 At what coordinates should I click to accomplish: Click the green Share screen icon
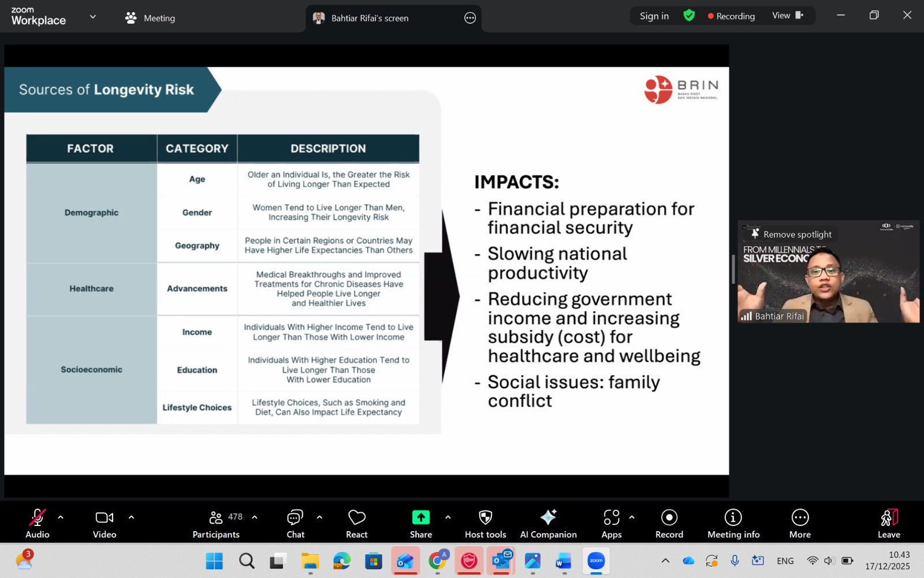(420, 517)
